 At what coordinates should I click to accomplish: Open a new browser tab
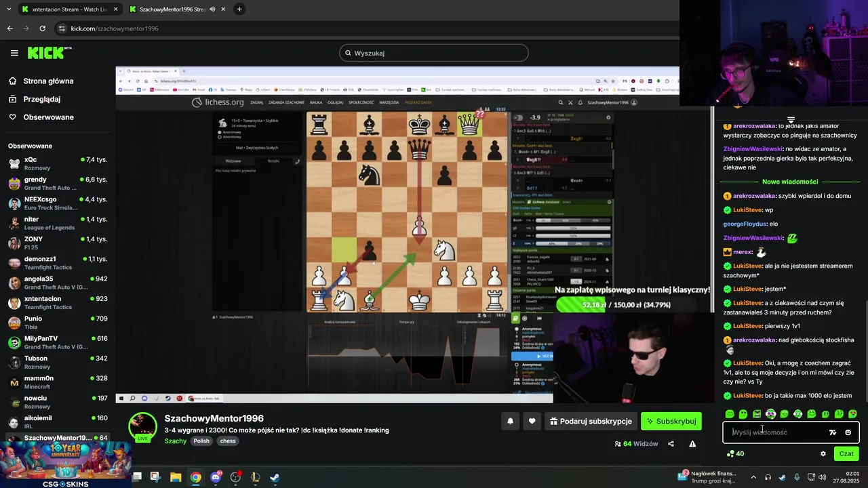pos(239,9)
